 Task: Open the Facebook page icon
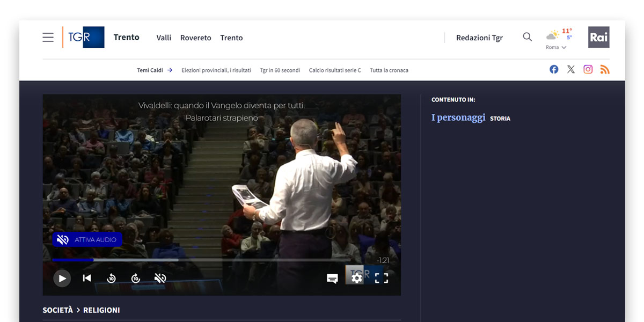pos(554,69)
